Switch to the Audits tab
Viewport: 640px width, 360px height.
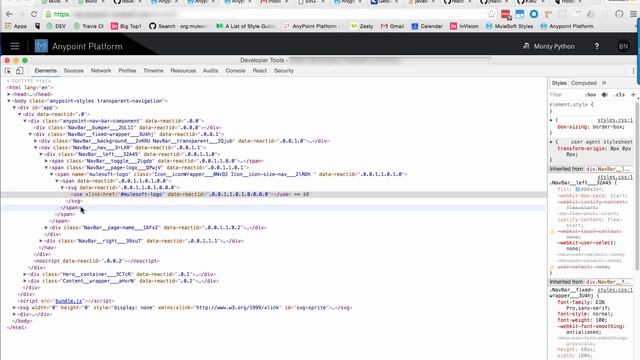211,71
